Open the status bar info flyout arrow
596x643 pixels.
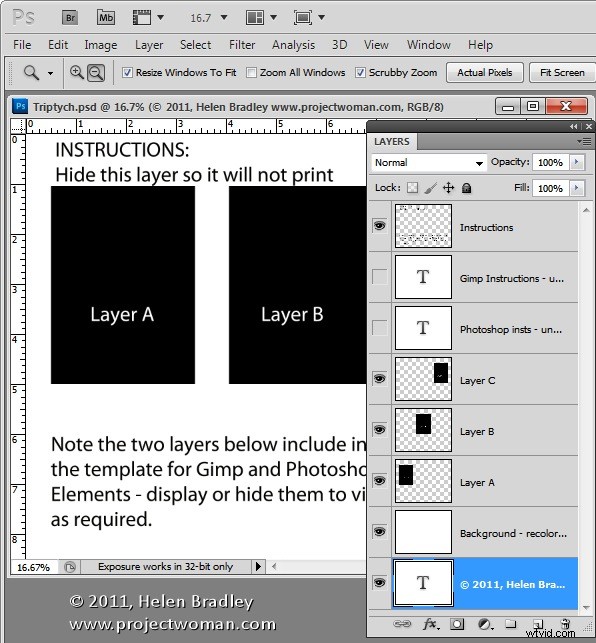(258, 567)
